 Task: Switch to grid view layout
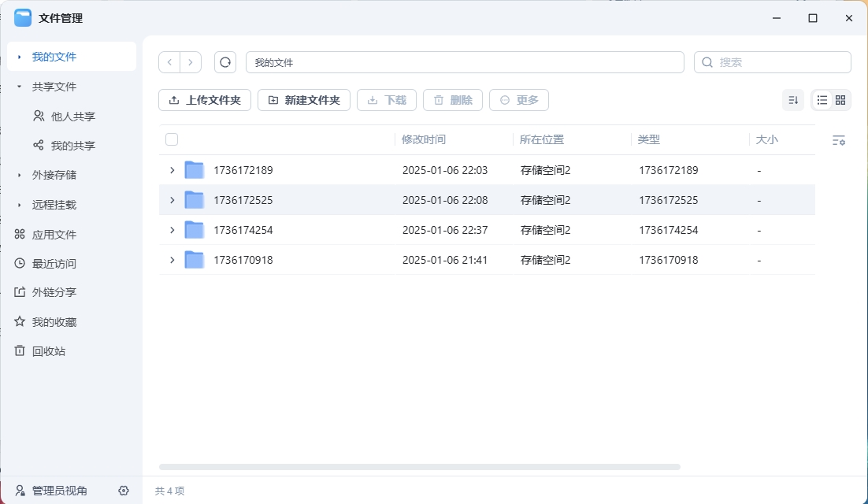(x=840, y=100)
